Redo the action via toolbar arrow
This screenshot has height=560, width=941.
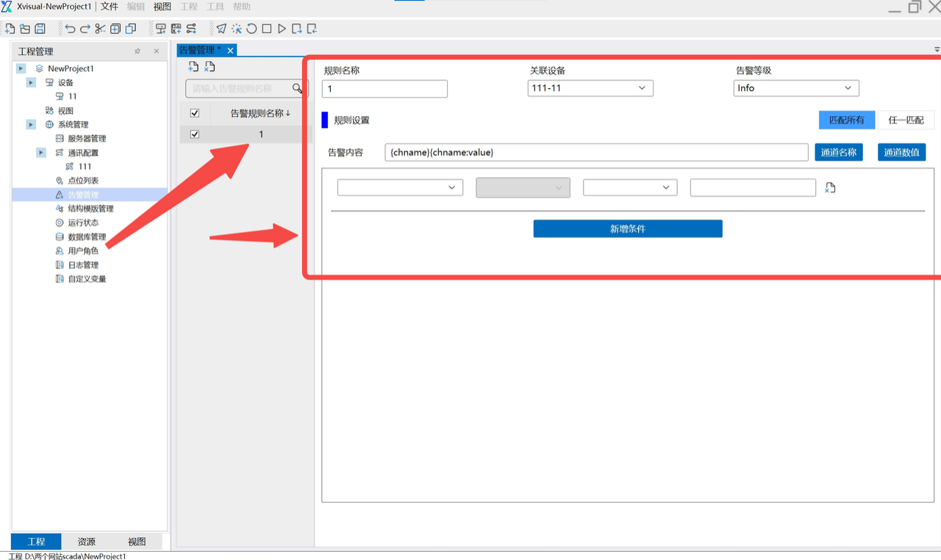click(85, 29)
